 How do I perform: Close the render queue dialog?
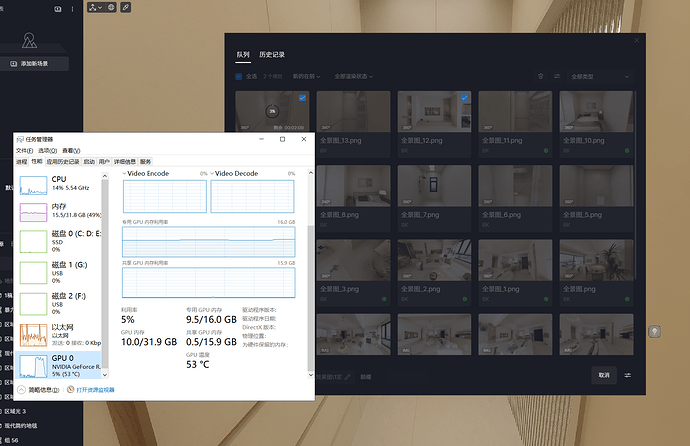coord(637,40)
